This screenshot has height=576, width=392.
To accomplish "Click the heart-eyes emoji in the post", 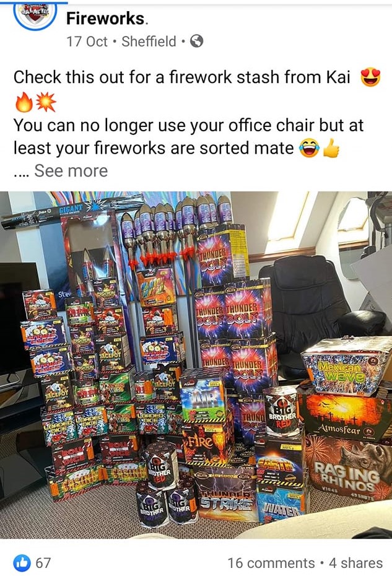I will [370, 77].
